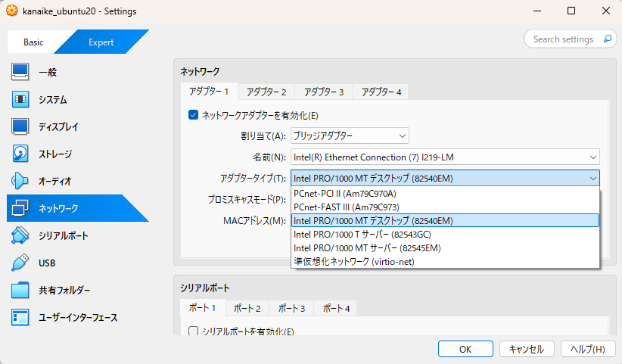Click the キャンセル button

(x=526, y=349)
